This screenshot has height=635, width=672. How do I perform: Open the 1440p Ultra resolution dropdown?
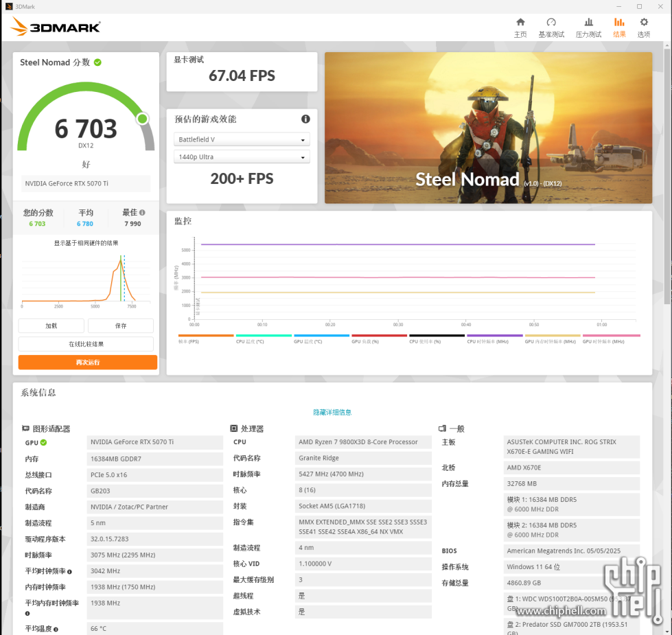242,157
